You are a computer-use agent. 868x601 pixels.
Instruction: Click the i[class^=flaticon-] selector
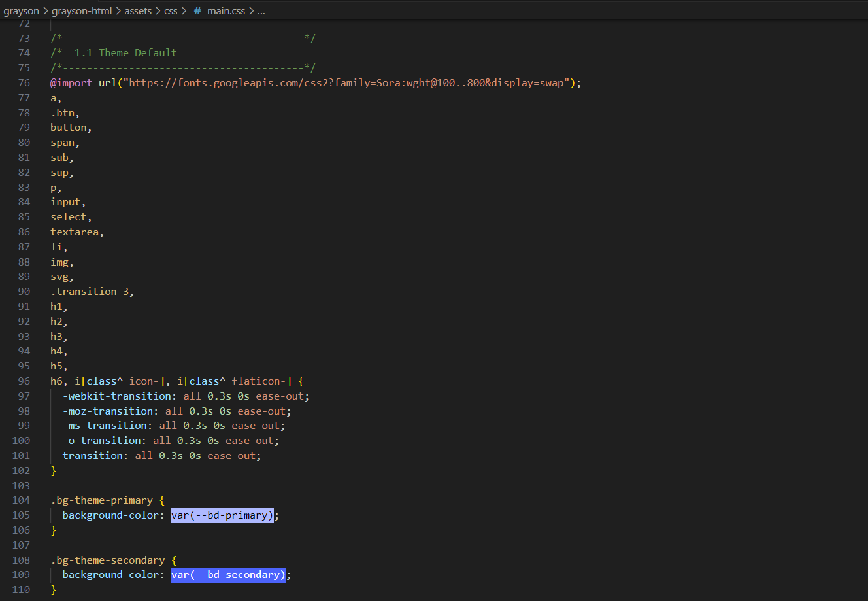(x=235, y=381)
